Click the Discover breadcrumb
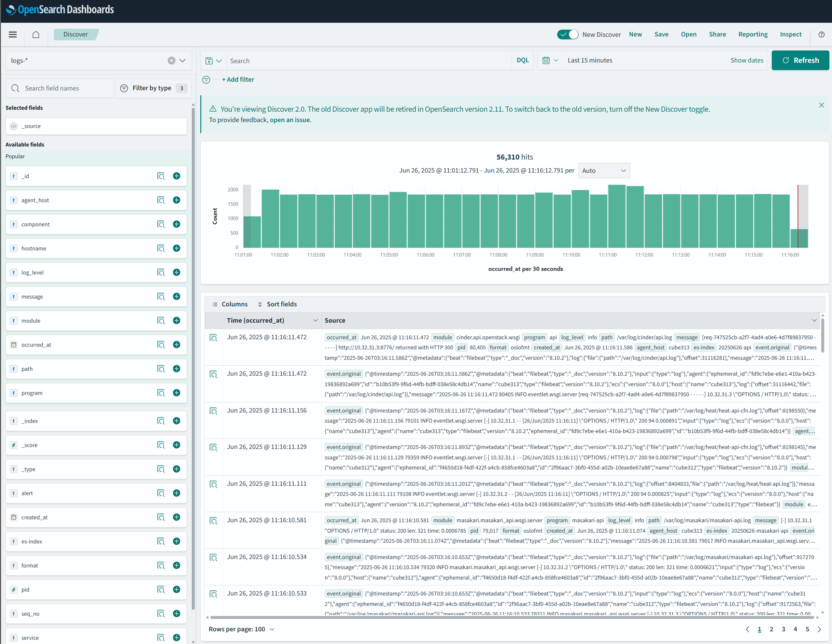The width and height of the screenshot is (832, 644). pos(76,35)
